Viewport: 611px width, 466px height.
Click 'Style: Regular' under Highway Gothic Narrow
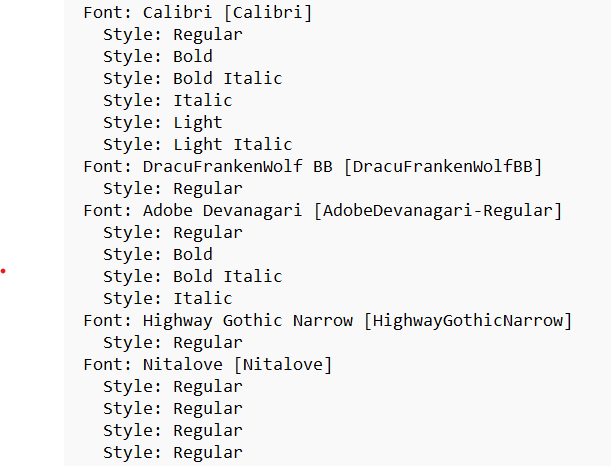pos(173,343)
